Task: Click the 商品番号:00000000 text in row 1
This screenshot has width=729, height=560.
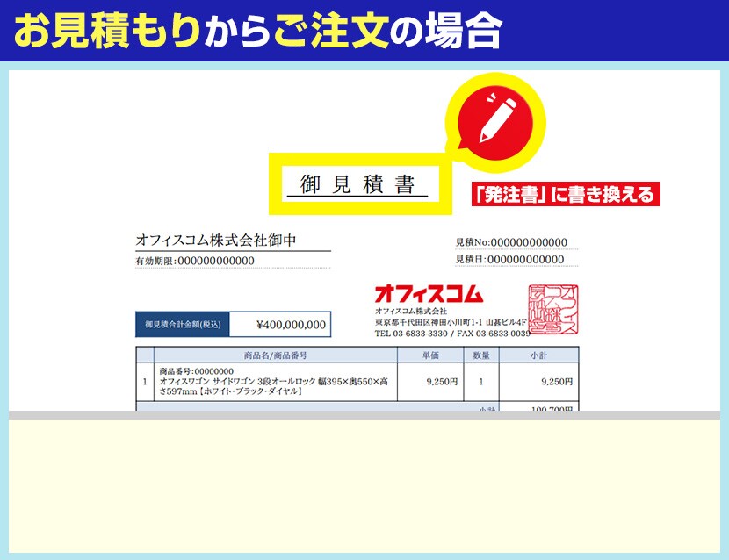Action: (x=196, y=371)
